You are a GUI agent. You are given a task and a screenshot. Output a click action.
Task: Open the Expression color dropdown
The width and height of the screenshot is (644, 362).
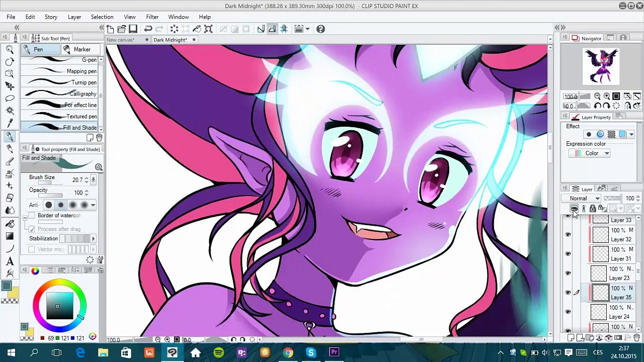pyautogui.click(x=589, y=153)
